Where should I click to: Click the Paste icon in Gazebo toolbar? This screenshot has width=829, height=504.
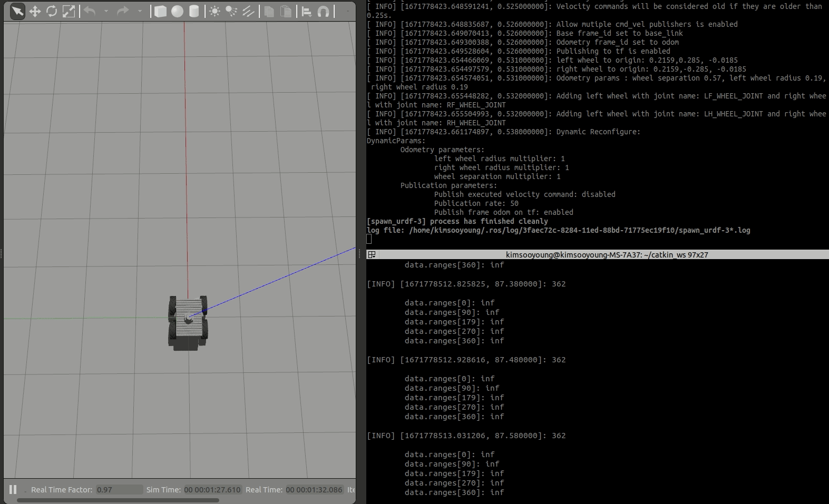286,11
